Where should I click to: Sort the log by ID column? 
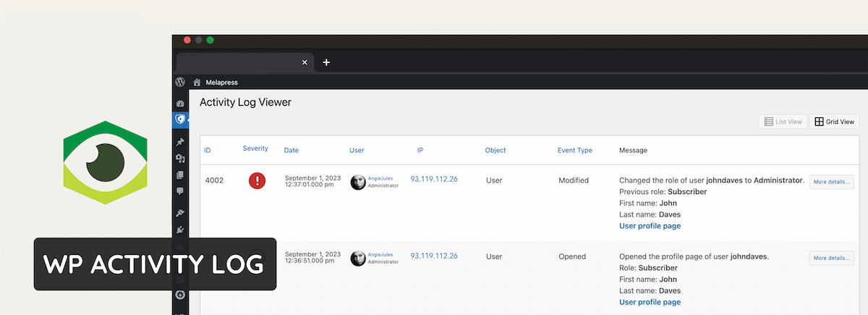(x=208, y=151)
